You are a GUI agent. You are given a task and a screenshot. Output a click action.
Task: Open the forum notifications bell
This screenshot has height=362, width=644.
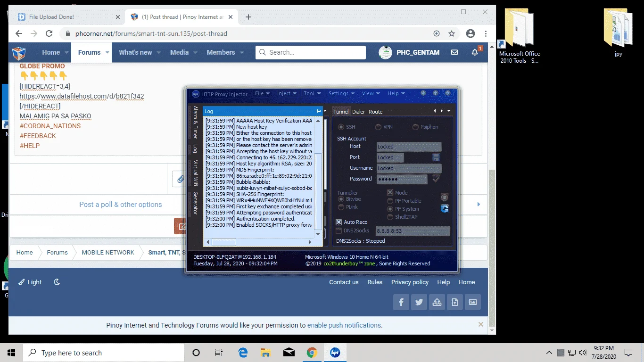click(x=475, y=52)
